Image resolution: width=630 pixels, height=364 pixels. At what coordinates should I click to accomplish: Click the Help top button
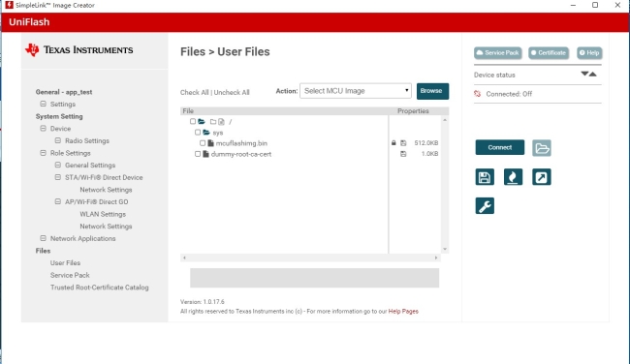tap(589, 53)
